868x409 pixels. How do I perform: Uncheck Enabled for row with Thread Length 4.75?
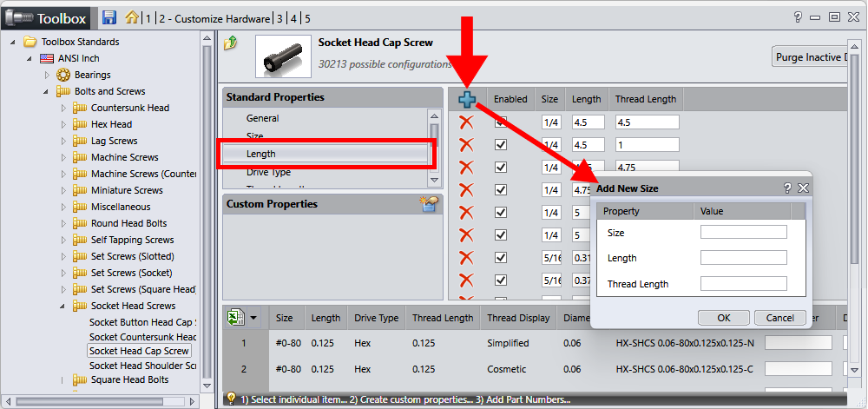click(501, 167)
